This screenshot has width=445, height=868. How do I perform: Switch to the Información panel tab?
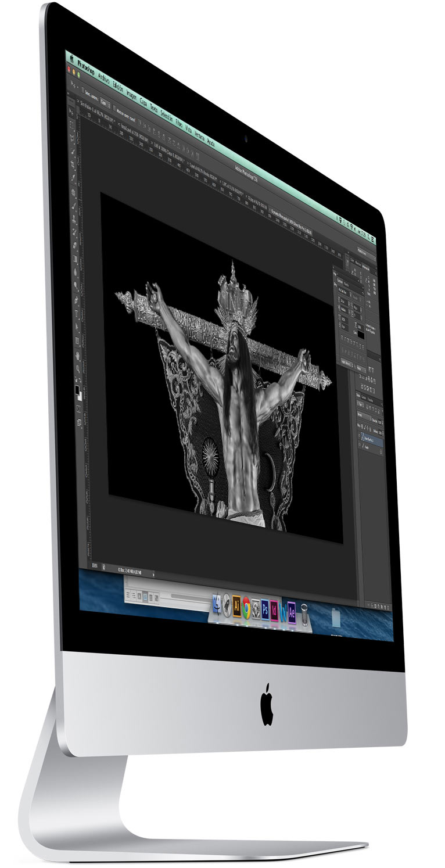[365, 268]
